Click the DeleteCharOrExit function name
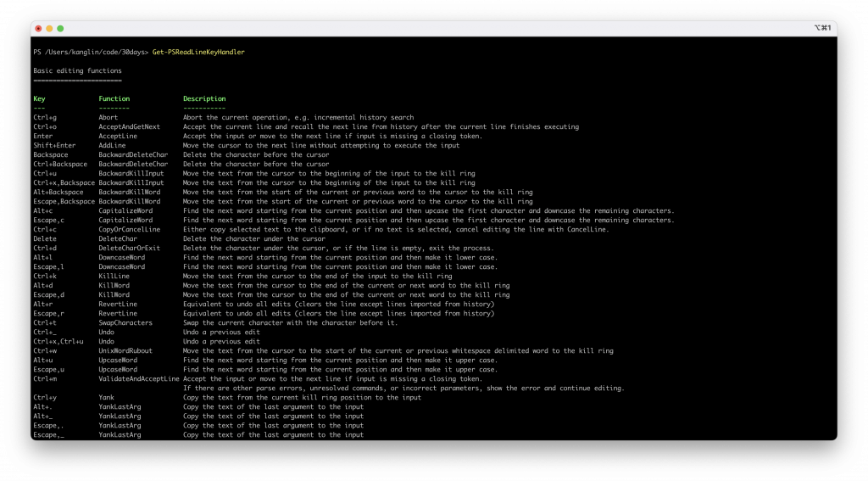The height and width of the screenshot is (481, 868). (129, 249)
